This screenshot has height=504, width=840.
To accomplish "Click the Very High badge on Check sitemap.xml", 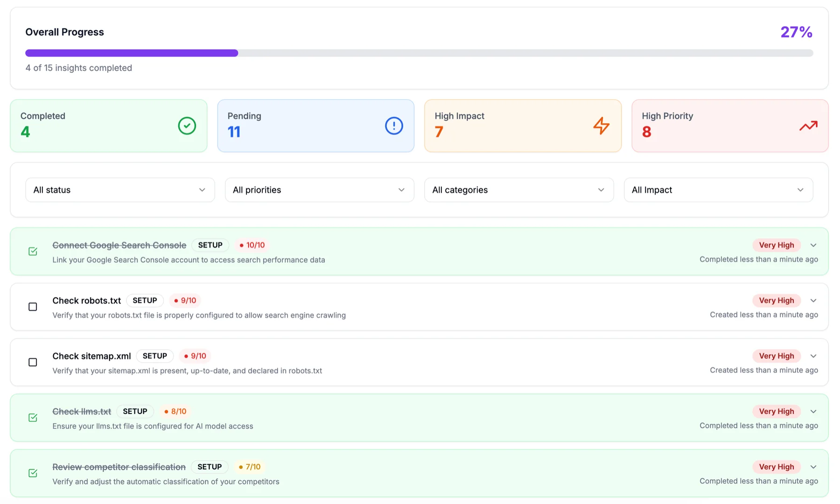I will click(776, 356).
